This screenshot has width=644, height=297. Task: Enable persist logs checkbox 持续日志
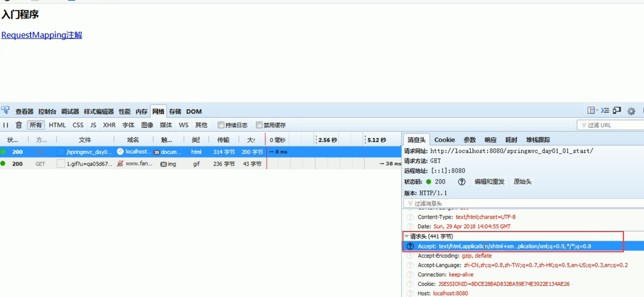[221, 125]
